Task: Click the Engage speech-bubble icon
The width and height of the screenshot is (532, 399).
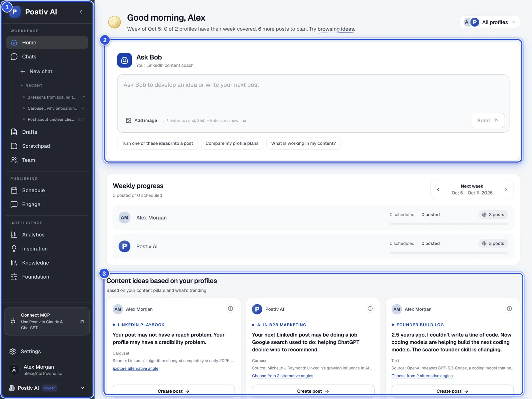Action: pos(14,204)
